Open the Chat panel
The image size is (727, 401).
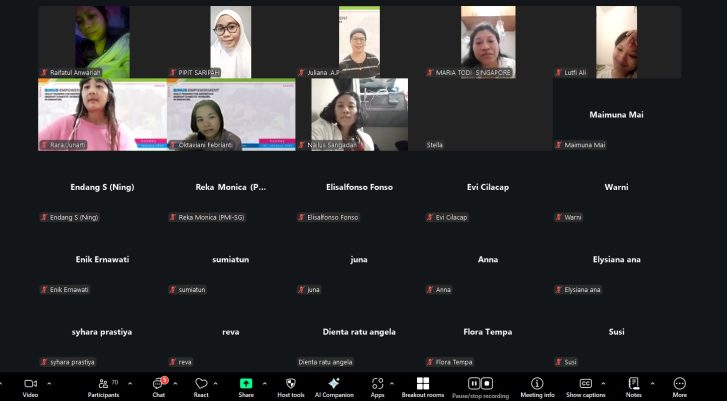pyautogui.click(x=158, y=384)
